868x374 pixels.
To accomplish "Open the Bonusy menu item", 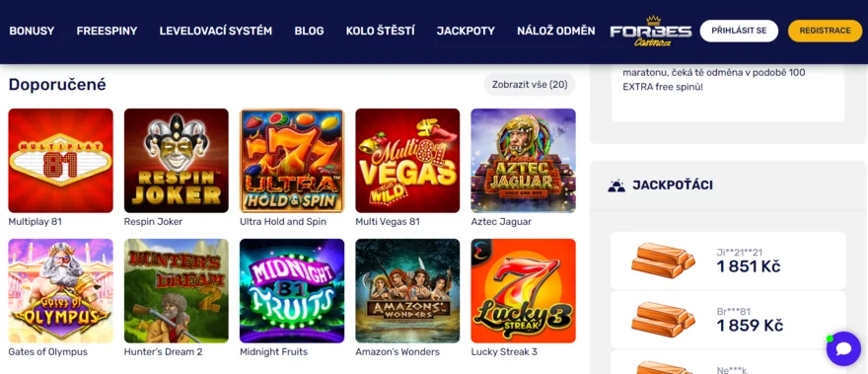I will tap(32, 31).
